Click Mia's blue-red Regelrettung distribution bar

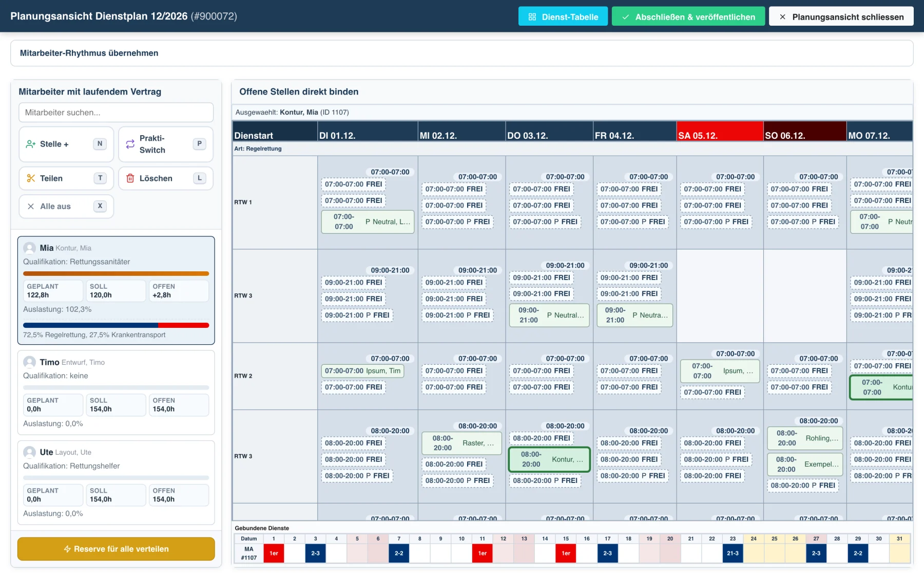point(116,325)
